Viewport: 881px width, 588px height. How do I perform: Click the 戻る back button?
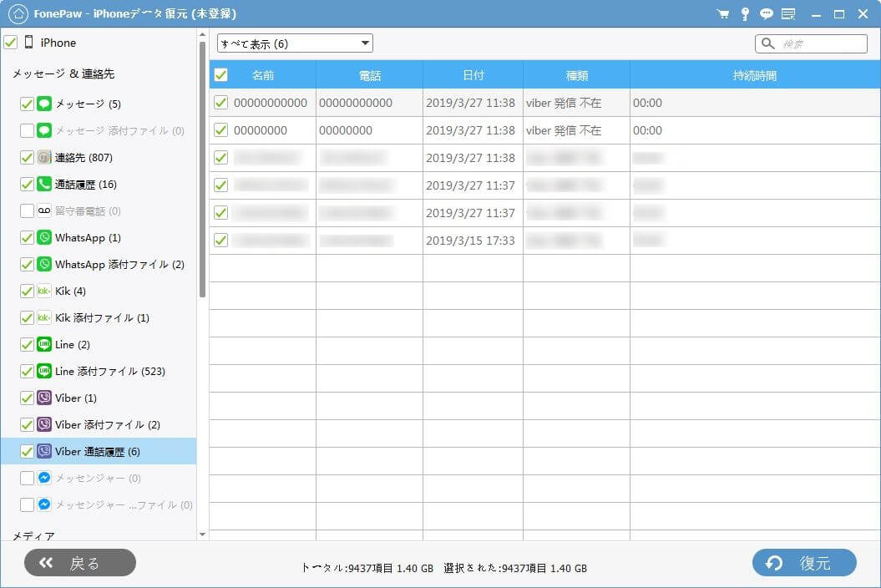(80, 563)
